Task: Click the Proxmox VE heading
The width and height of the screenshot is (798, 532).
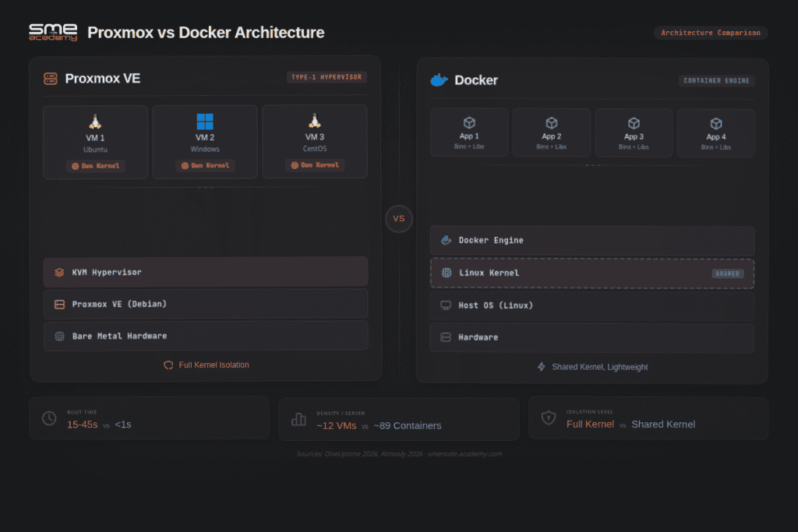Action: coord(102,79)
